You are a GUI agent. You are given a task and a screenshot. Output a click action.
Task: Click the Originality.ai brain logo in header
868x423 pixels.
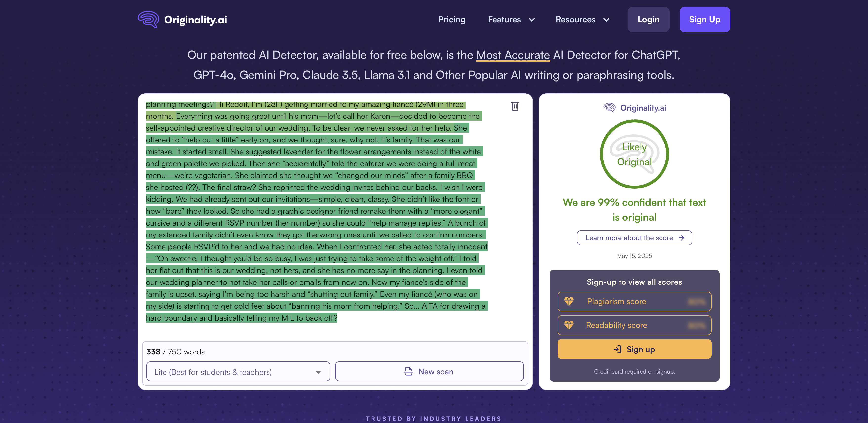(148, 19)
